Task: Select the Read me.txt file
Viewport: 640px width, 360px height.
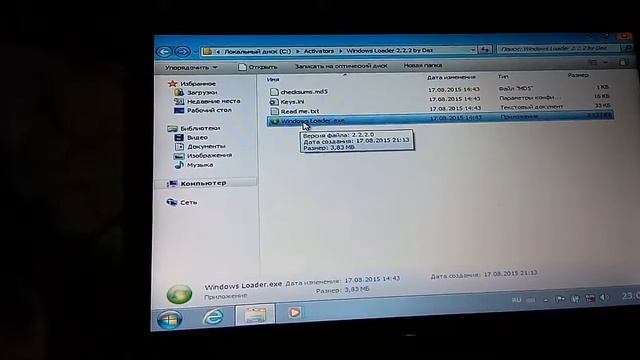Action: point(300,111)
